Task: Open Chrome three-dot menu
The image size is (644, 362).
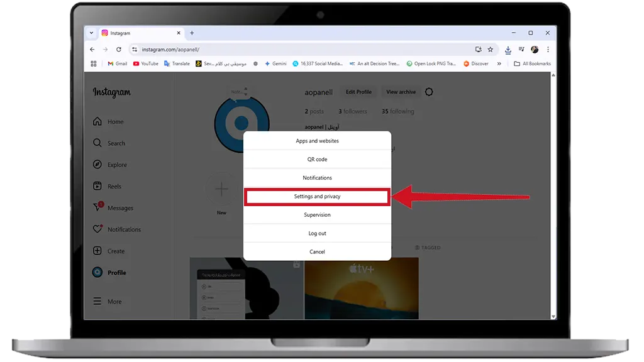Action: pyautogui.click(x=548, y=49)
